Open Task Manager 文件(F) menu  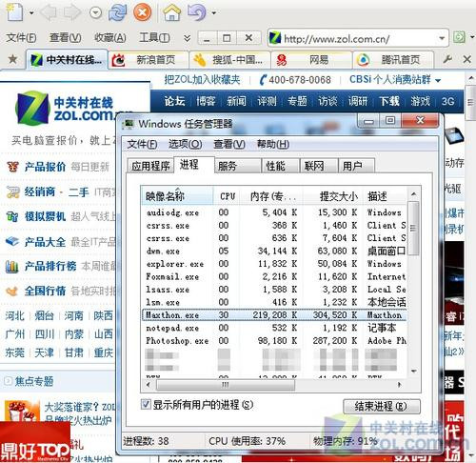[x=142, y=144]
